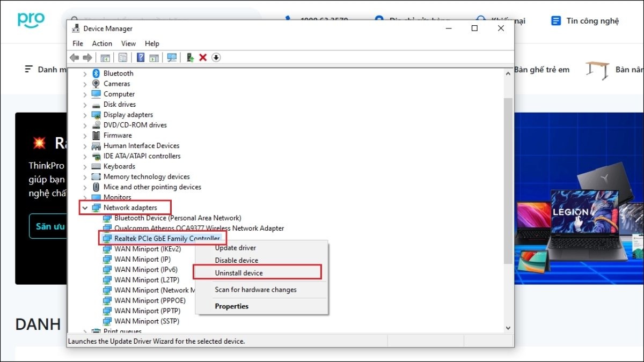Screen dimensions: 644x362
Task: Click the scrollbar up arrow in Device Manager
Action: (x=508, y=73)
